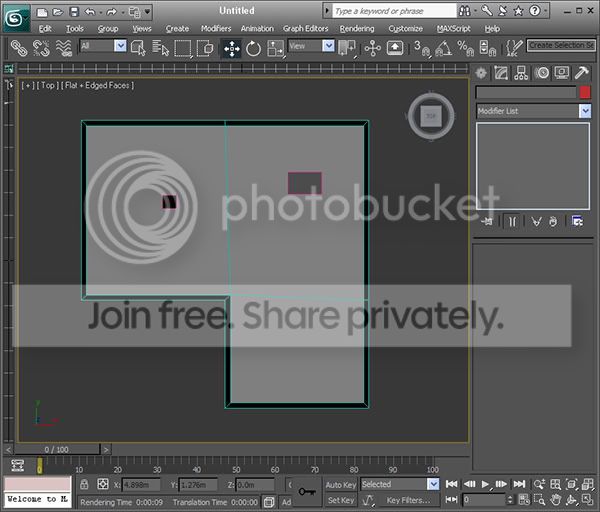The width and height of the screenshot is (600, 512).
Task: Activate the Select Object tool
Action: (x=138, y=49)
